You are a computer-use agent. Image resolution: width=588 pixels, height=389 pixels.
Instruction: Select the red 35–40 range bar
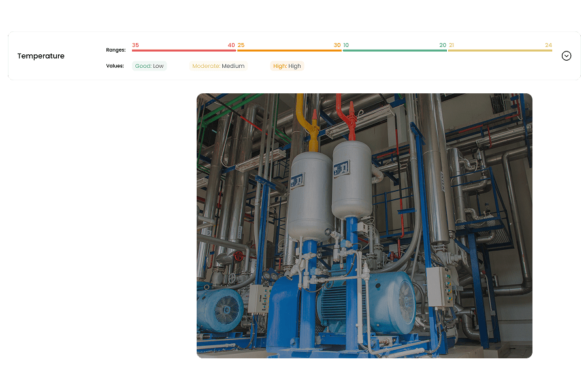pos(184,50)
